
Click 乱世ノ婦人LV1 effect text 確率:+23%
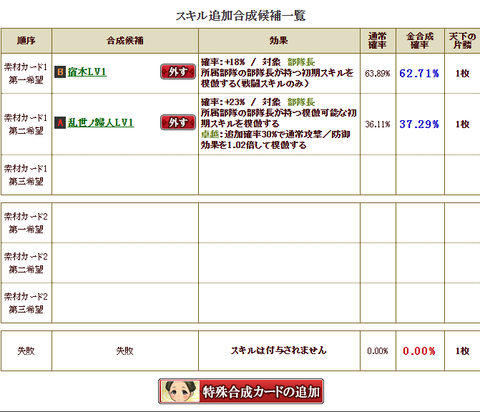point(223,102)
